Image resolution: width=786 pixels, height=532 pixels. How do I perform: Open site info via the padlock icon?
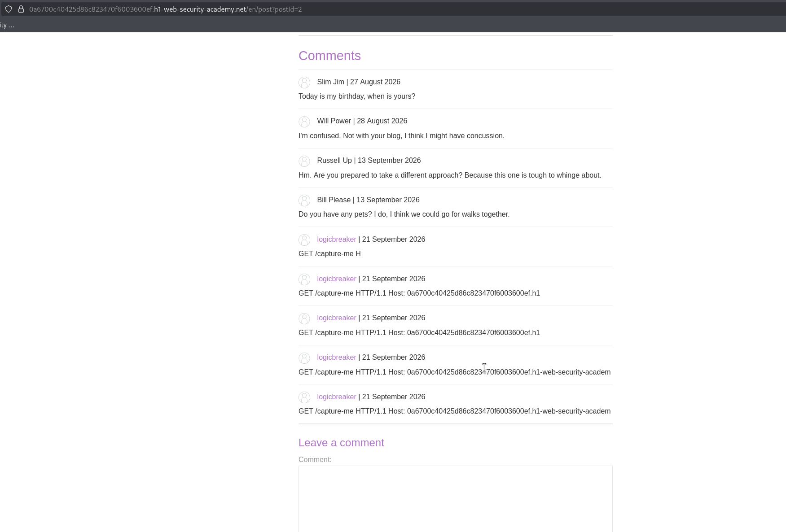pos(21,9)
